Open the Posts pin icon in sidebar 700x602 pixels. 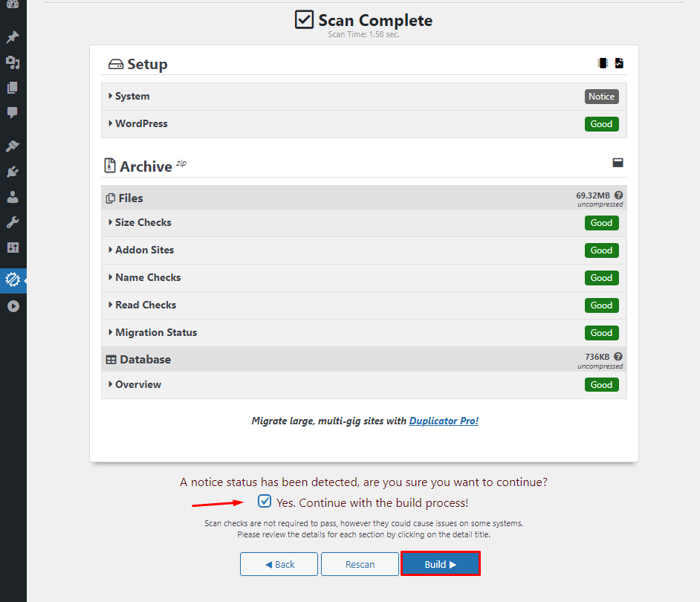13,37
